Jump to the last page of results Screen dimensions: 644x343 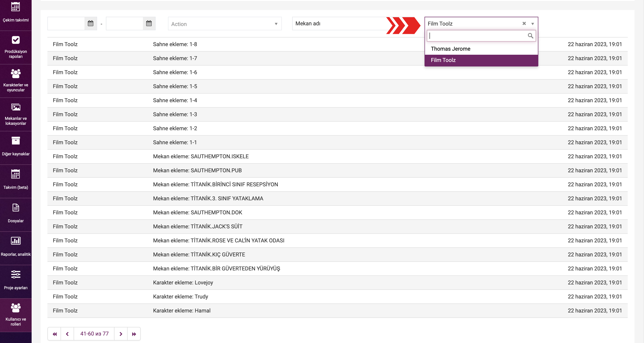(134, 334)
